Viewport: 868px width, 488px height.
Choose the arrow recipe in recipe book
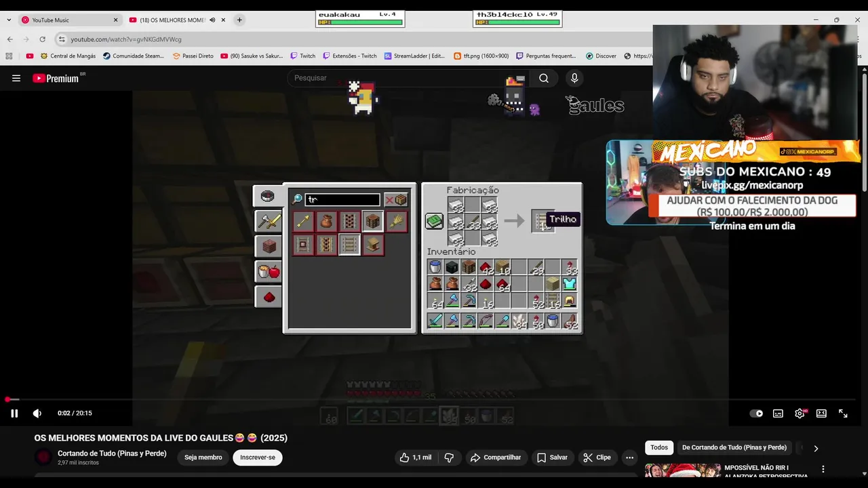pyautogui.click(x=303, y=221)
